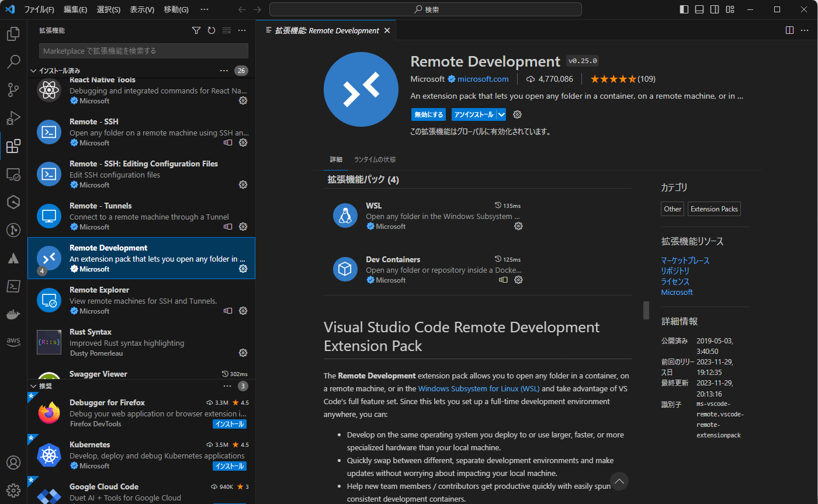The height and width of the screenshot is (504, 818).
Task: Open manage gear for Remote - Tunnels
Action: [x=243, y=227]
